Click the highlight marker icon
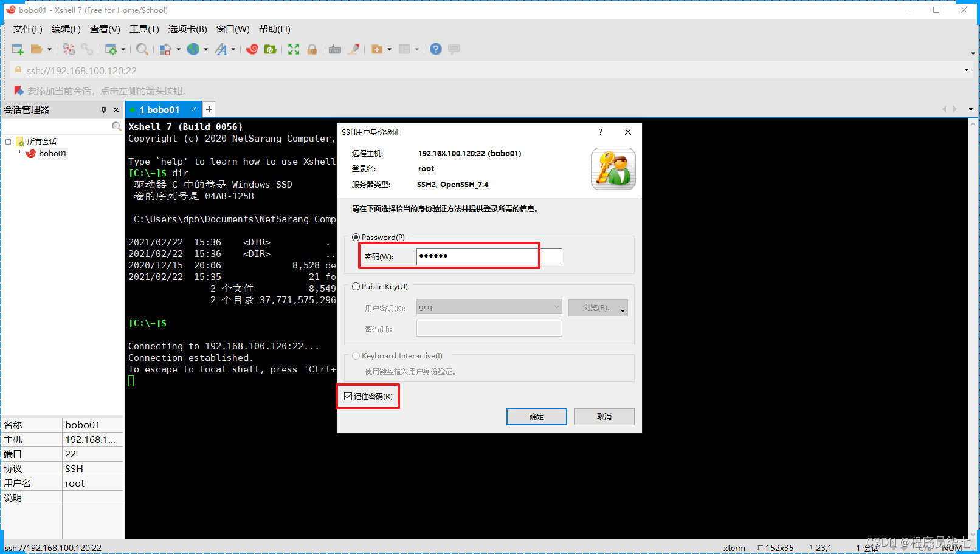This screenshot has height=554, width=980. (x=353, y=49)
